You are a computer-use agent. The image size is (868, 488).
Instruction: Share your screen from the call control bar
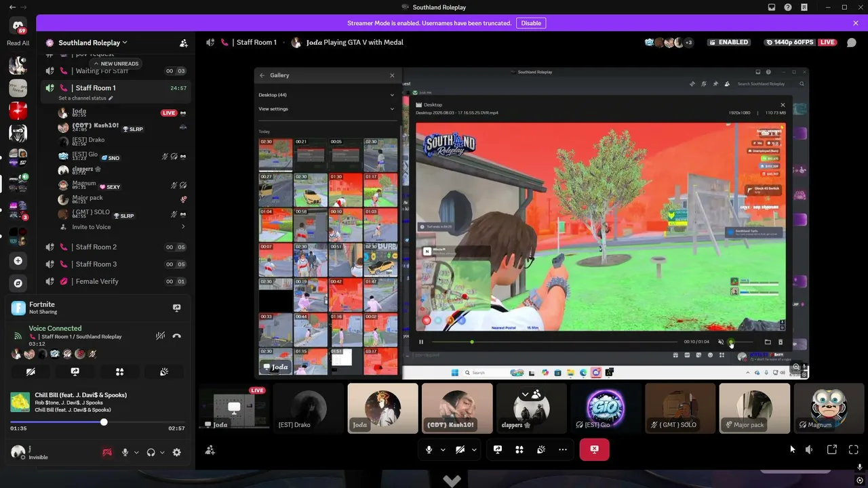point(498,449)
